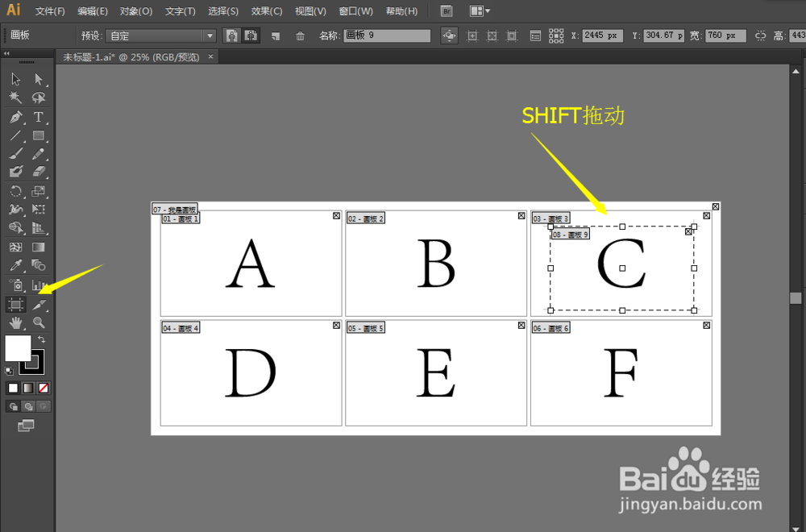This screenshot has width=806, height=532.
Task: Enable Draw Behind mode
Action: [x=28, y=406]
